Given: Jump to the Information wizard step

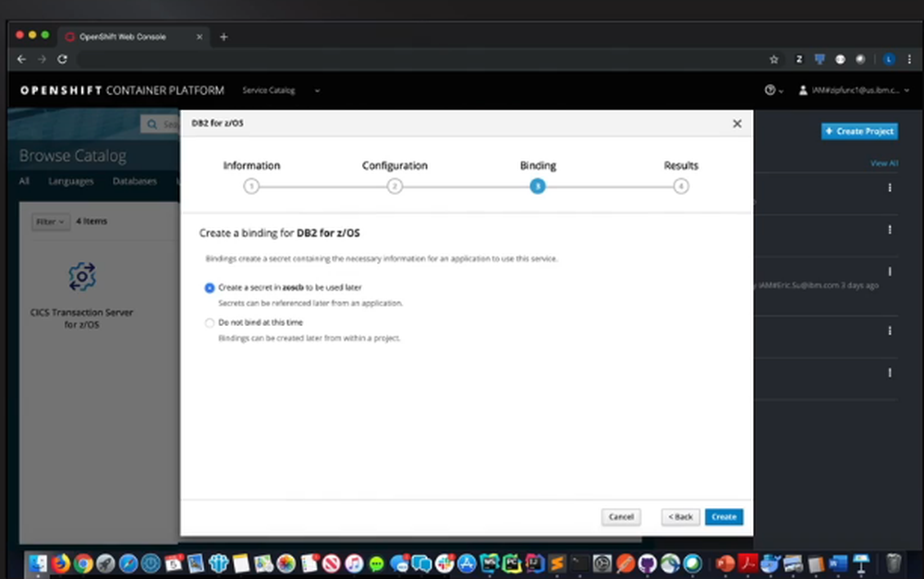Looking at the screenshot, I should pyautogui.click(x=251, y=187).
